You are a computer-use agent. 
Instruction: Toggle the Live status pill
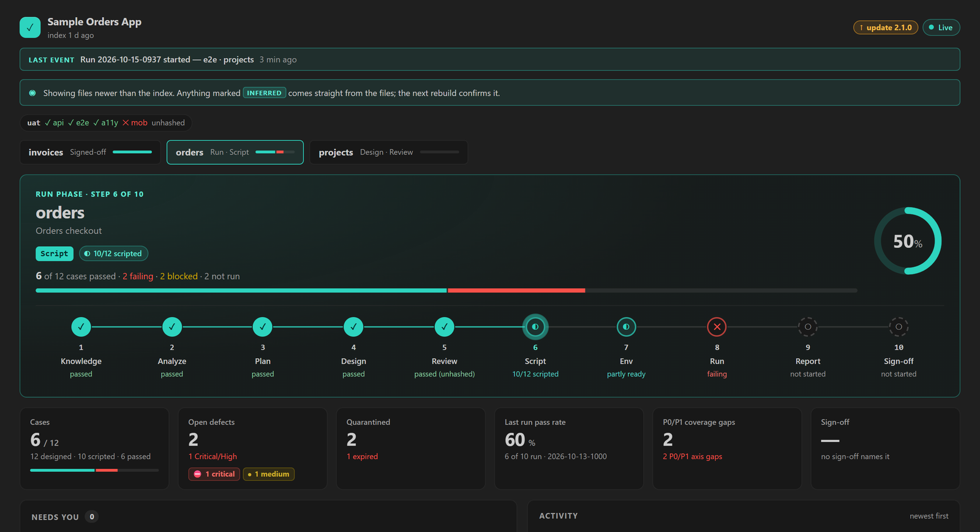tap(941, 28)
